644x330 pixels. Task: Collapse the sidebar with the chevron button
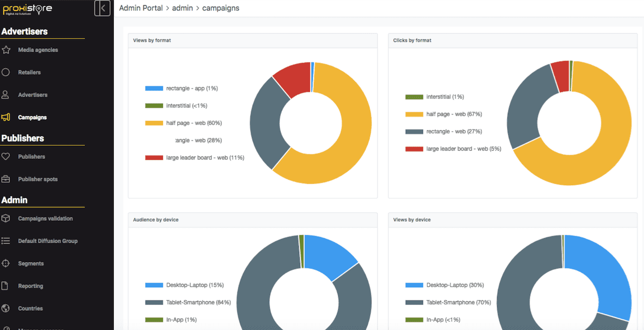pos(102,9)
